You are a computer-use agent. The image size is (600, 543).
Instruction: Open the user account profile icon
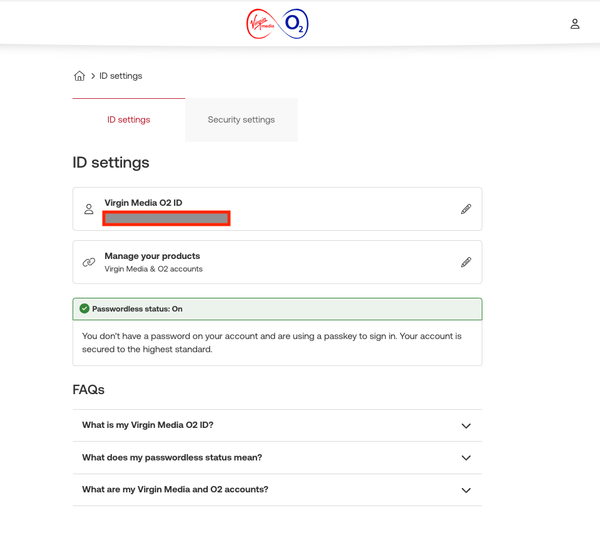click(x=575, y=23)
